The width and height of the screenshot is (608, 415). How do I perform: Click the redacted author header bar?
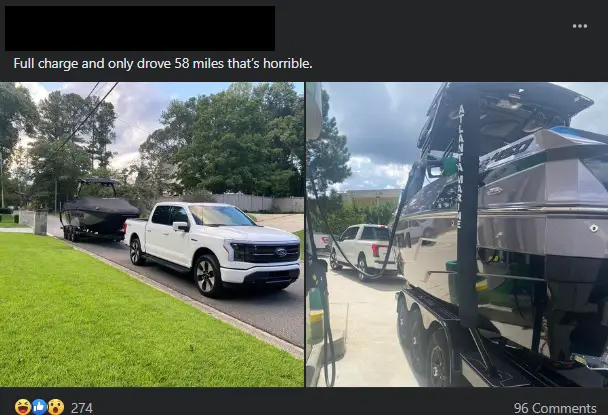point(140,28)
